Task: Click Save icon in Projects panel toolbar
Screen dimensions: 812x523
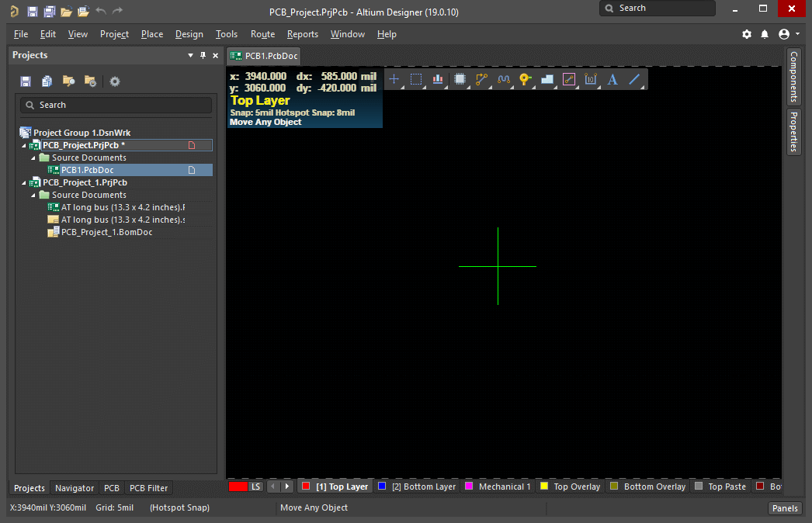Action: tap(26, 81)
